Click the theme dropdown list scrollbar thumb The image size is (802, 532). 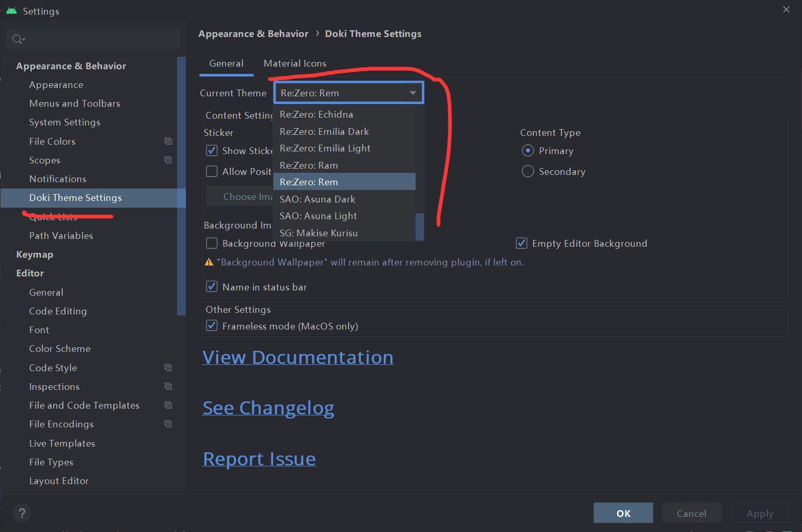[x=420, y=227]
